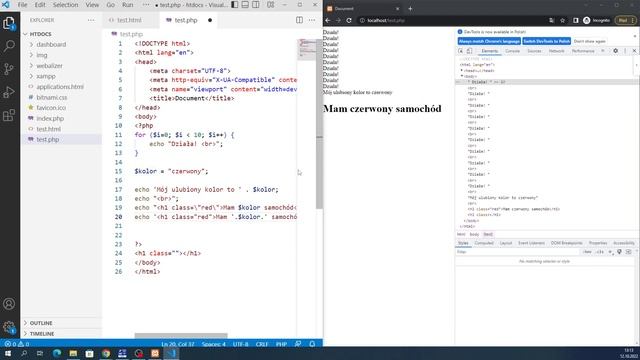Click the PHP language mode in status bar
640x360 pixels.
(281, 344)
